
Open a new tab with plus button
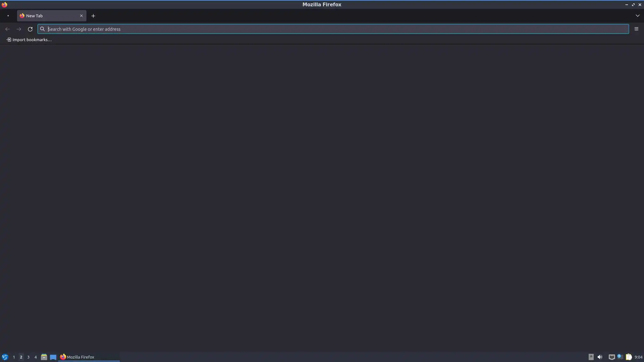(93, 16)
